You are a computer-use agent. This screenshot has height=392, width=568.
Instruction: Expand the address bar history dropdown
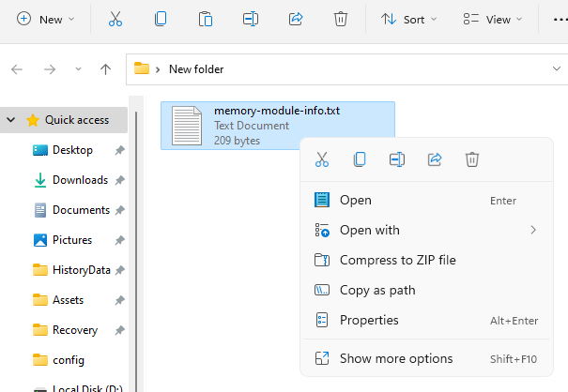coord(557,68)
